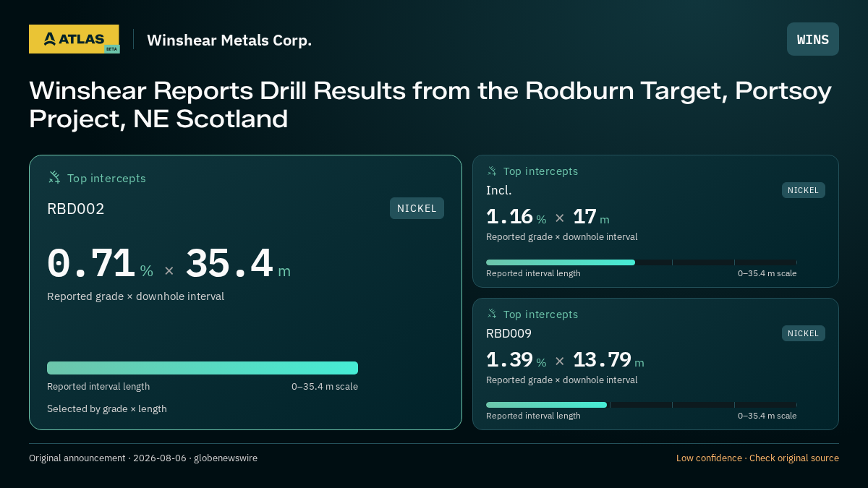The width and height of the screenshot is (868, 488).
Task: Click the ATLAS beta logo
Action: point(74,39)
